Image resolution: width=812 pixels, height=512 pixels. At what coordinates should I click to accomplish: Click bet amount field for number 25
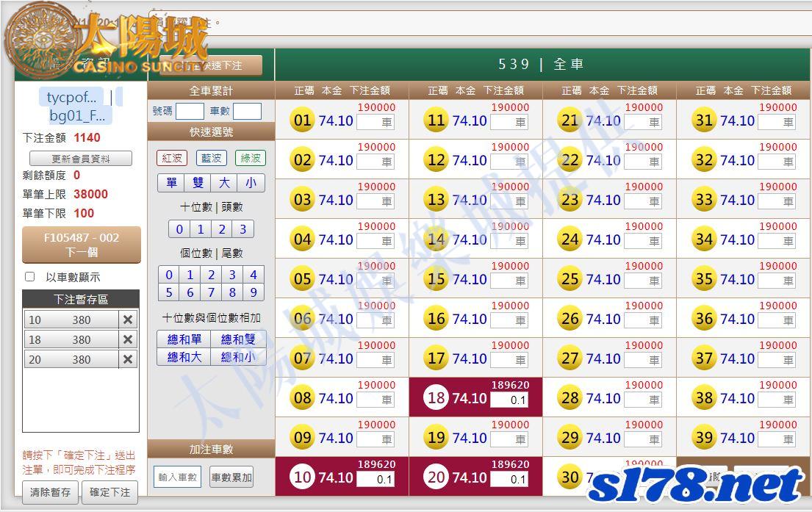643,281
